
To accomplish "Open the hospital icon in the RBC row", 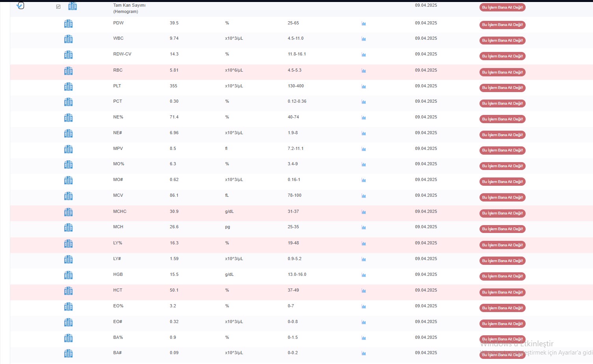I will (68, 71).
